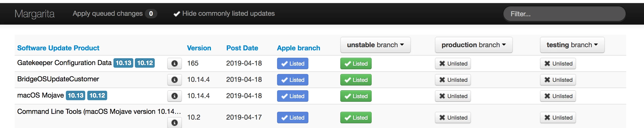The image size is (644, 128).
Task: Select Command Line Tools product name
Action: click(99, 111)
